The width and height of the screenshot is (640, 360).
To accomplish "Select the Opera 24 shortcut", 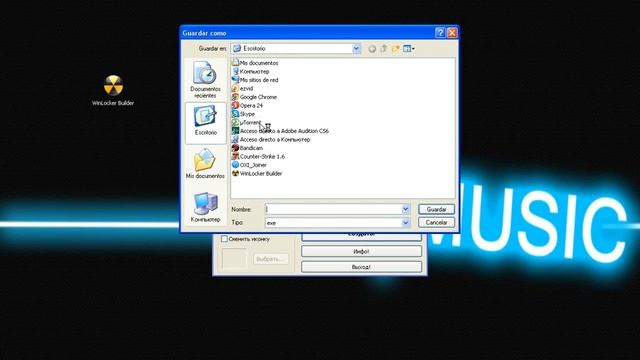I will coord(247,105).
